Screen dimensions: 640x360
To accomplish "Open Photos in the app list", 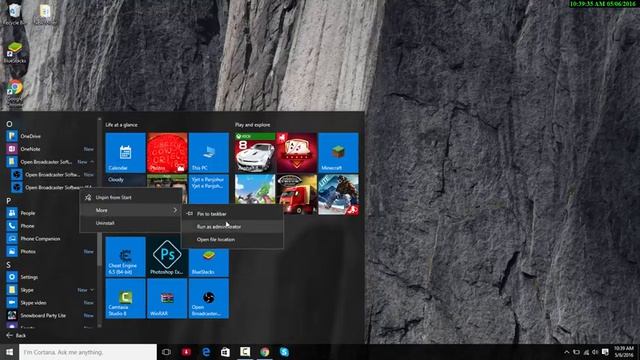I will point(49,251).
